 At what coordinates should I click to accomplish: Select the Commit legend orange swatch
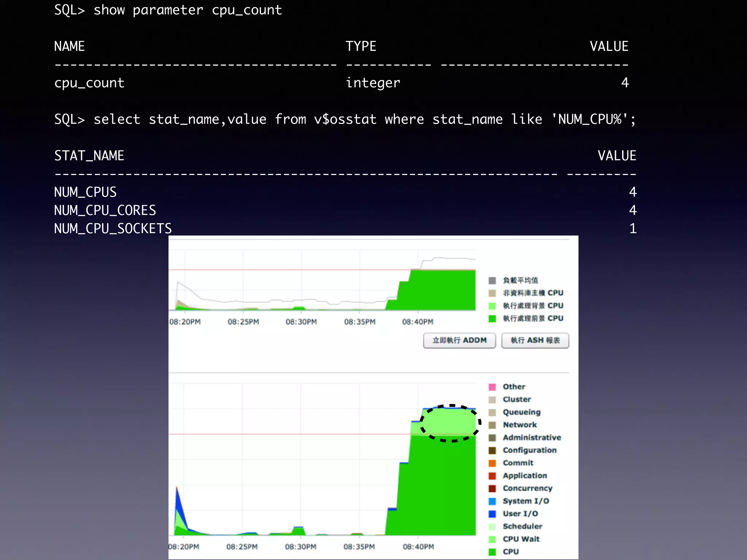click(x=492, y=463)
